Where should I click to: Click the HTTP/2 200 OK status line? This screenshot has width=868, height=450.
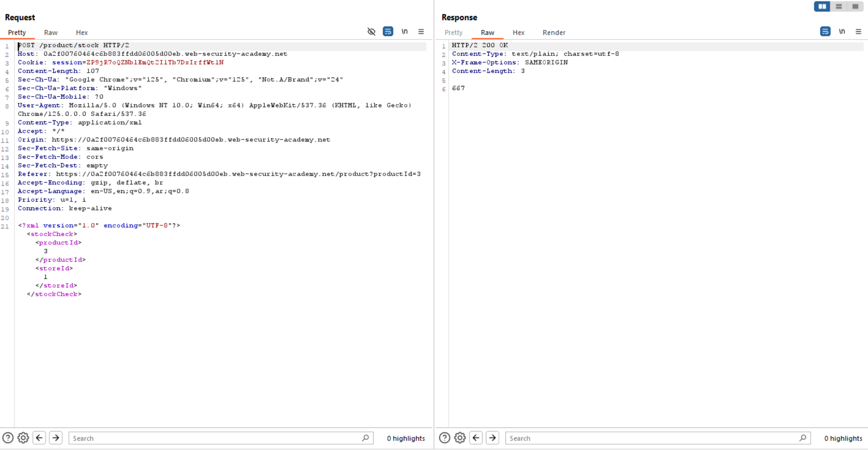click(480, 45)
